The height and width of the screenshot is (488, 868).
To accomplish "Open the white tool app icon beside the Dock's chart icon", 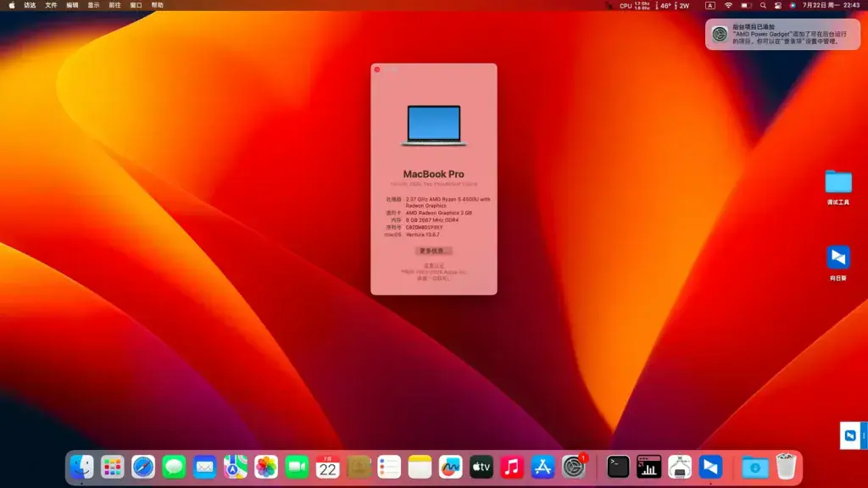I will [680, 468].
